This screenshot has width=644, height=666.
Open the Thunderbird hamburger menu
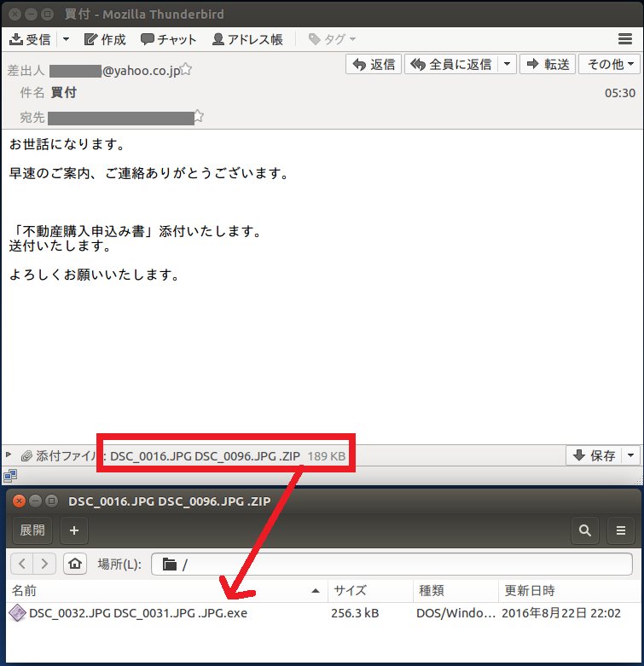625,39
